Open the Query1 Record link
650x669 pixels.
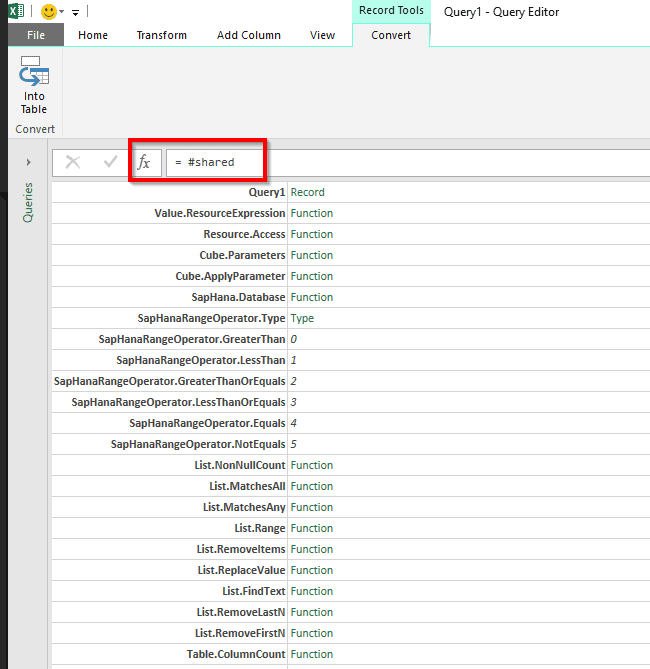click(307, 192)
